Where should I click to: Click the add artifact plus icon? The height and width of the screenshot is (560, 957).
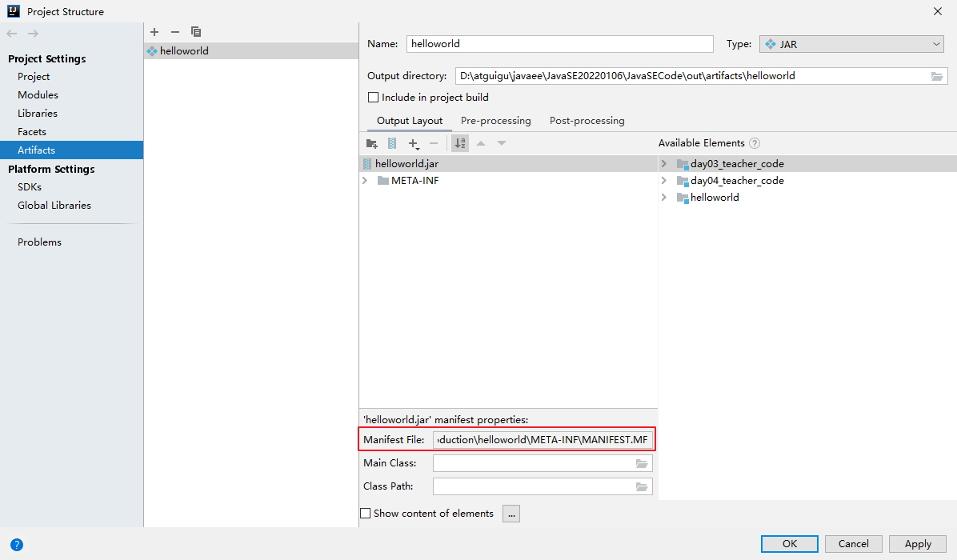(x=154, y=32)
